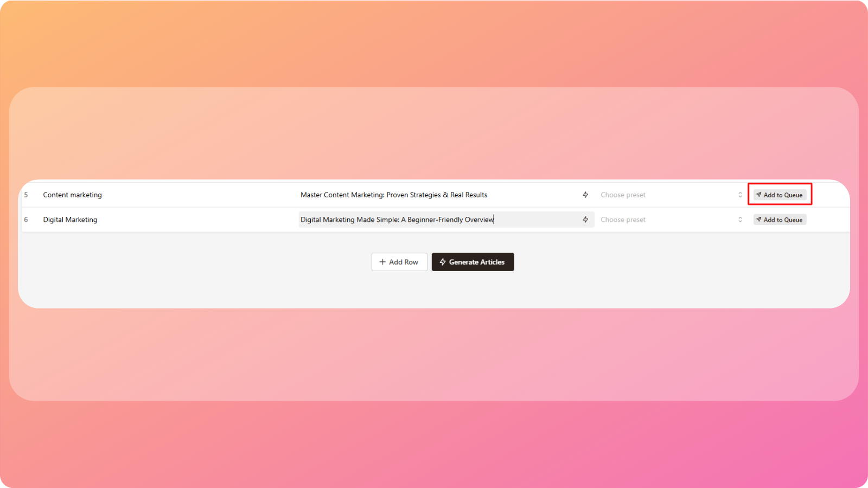Start generation with Generate Articles button
This screenshot has width=868, height=488.
tap(473, 262)
